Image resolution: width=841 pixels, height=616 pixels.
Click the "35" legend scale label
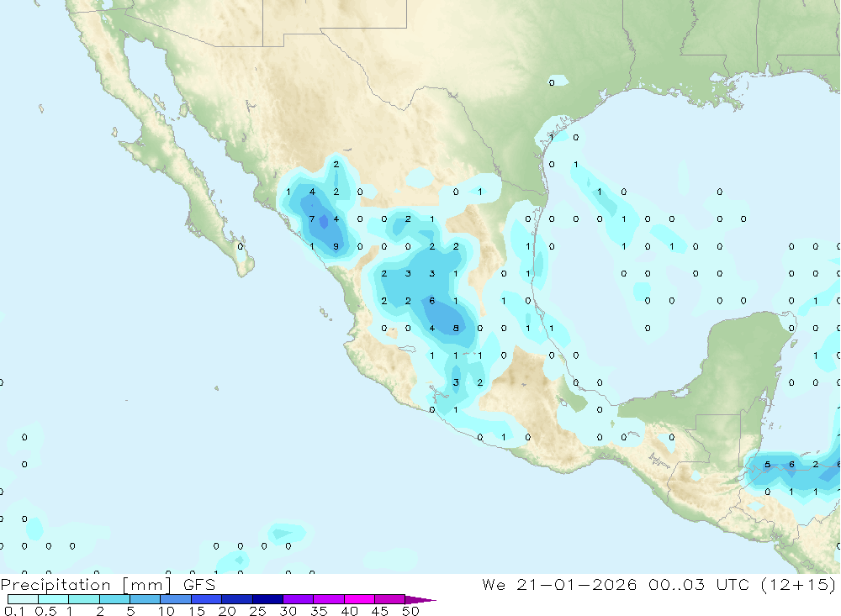click(319, 611)
